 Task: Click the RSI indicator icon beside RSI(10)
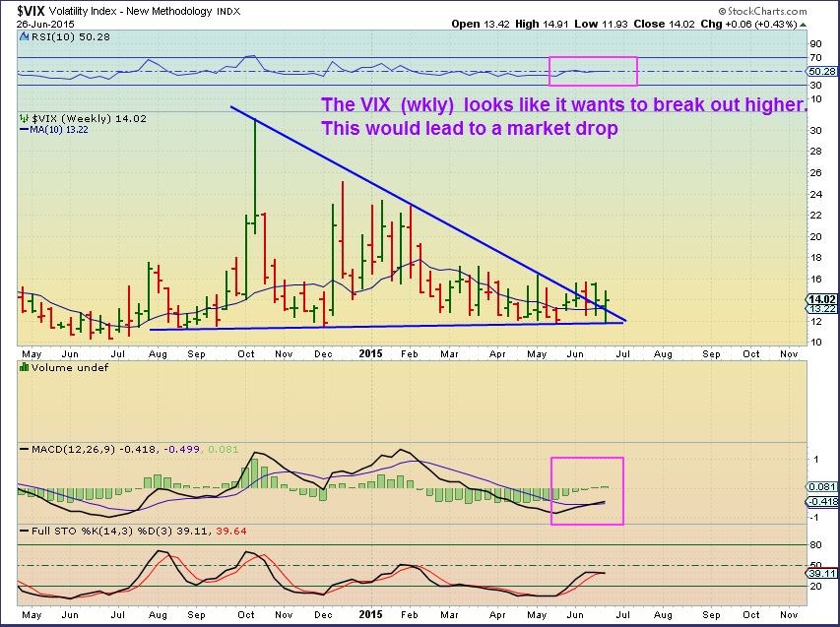click(x=24, y=37)
